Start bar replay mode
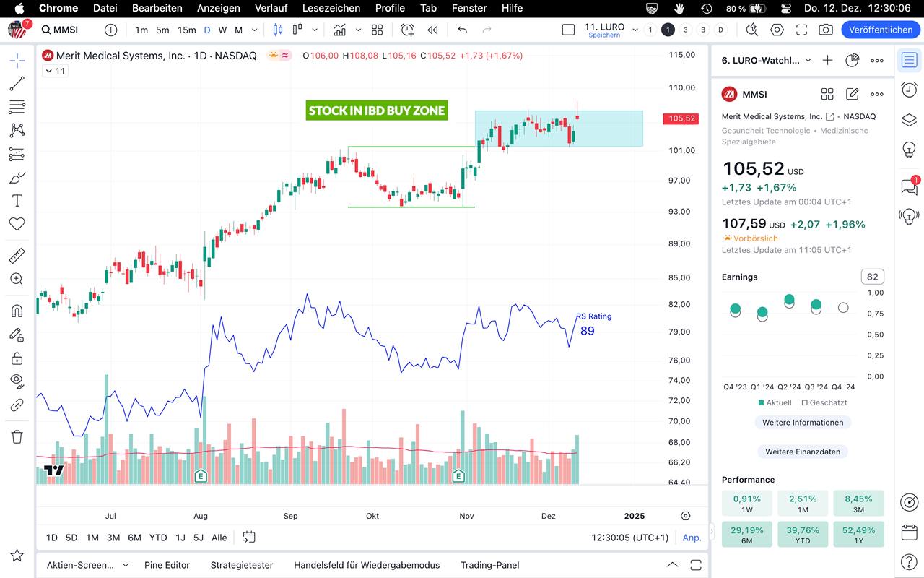 [x=432, y=30]
